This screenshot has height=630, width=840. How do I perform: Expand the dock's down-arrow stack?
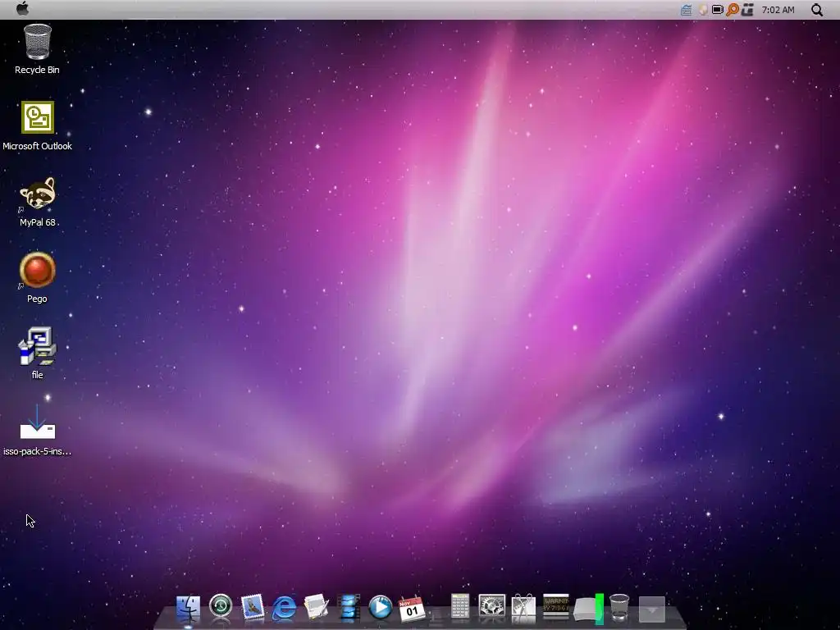[x=652, y=609]
